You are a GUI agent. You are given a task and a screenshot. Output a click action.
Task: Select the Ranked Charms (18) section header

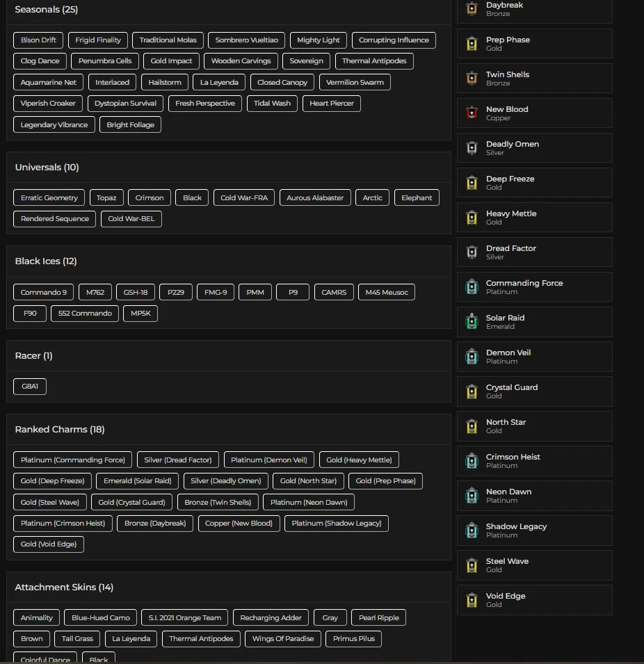coord(60,430)
